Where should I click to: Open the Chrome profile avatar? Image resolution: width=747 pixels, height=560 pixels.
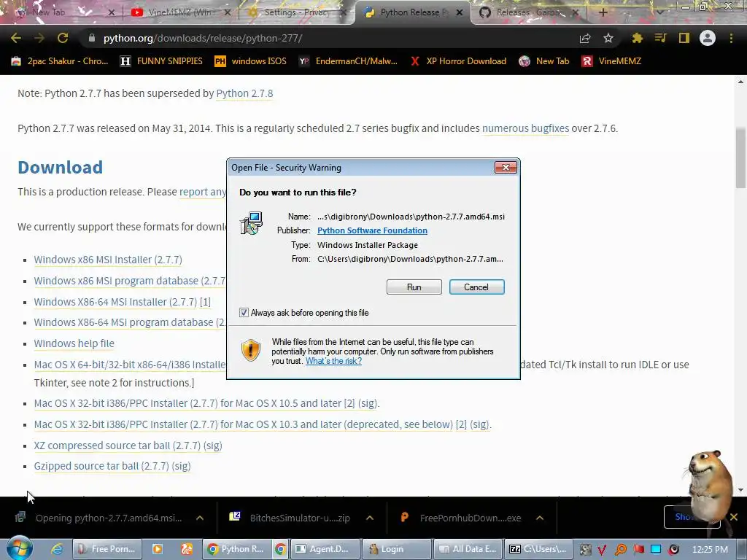(708, 38)
